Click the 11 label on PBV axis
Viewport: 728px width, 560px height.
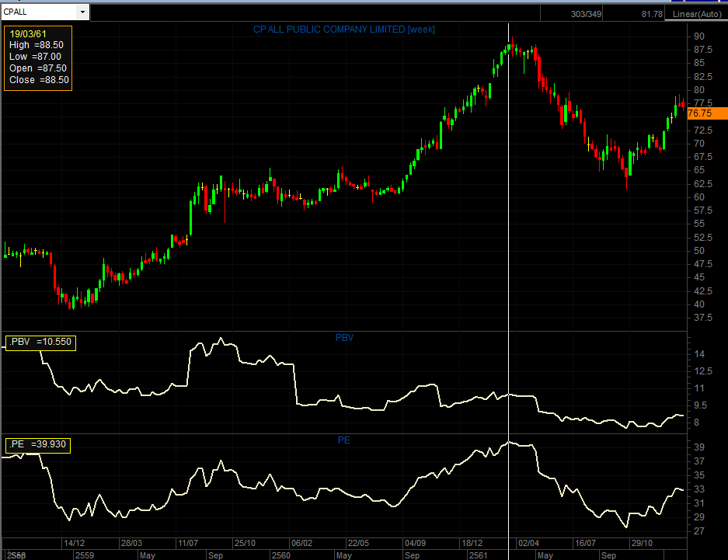(x=699, y=388)
